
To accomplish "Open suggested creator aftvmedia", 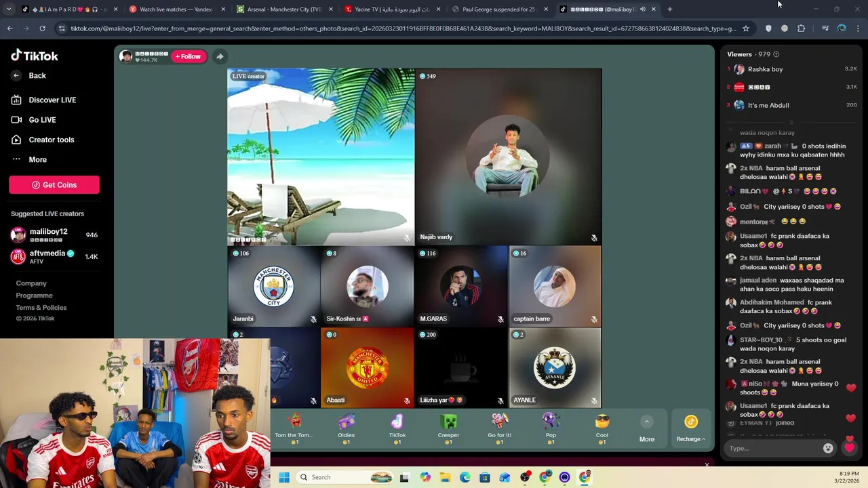I will click(x=54, y=256).
